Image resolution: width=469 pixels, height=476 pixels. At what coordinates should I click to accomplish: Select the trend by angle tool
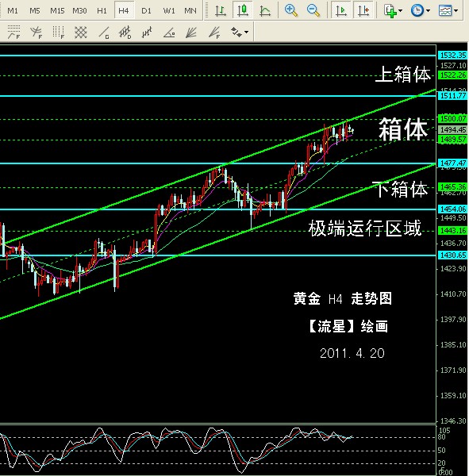pos(169,33)
